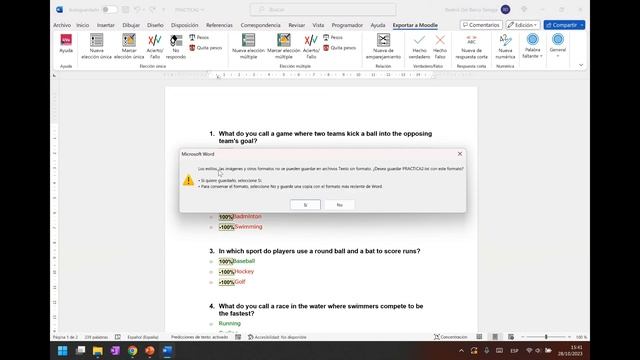Switch to the Referencias tab
The image size is (640, 360).
(219, 25)
